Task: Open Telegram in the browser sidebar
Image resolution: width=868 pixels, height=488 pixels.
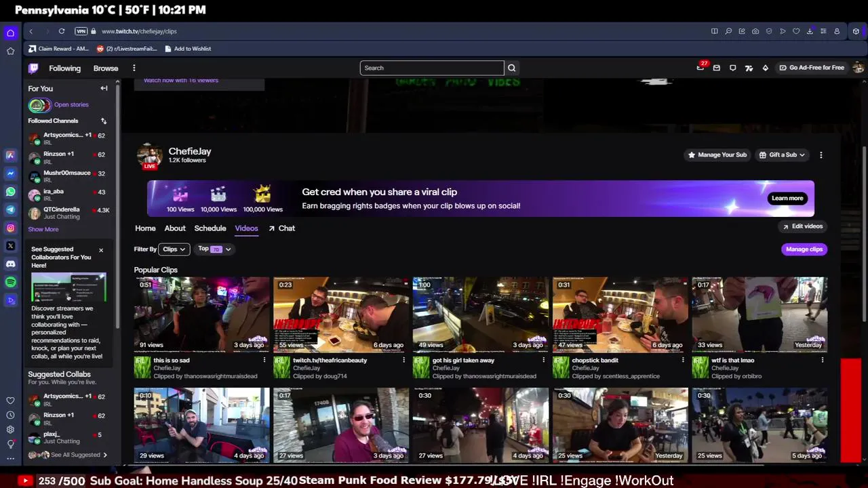Action: tap(11, 210)
